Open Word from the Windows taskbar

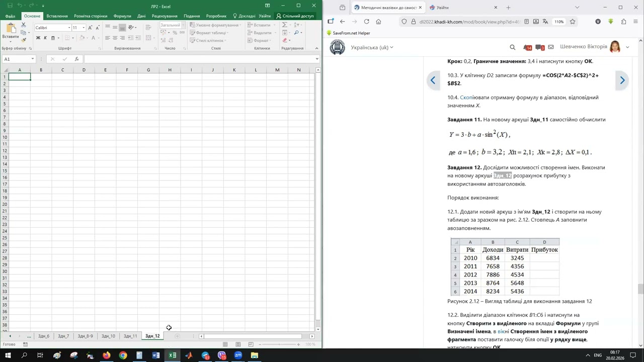(x=155, y=355)
